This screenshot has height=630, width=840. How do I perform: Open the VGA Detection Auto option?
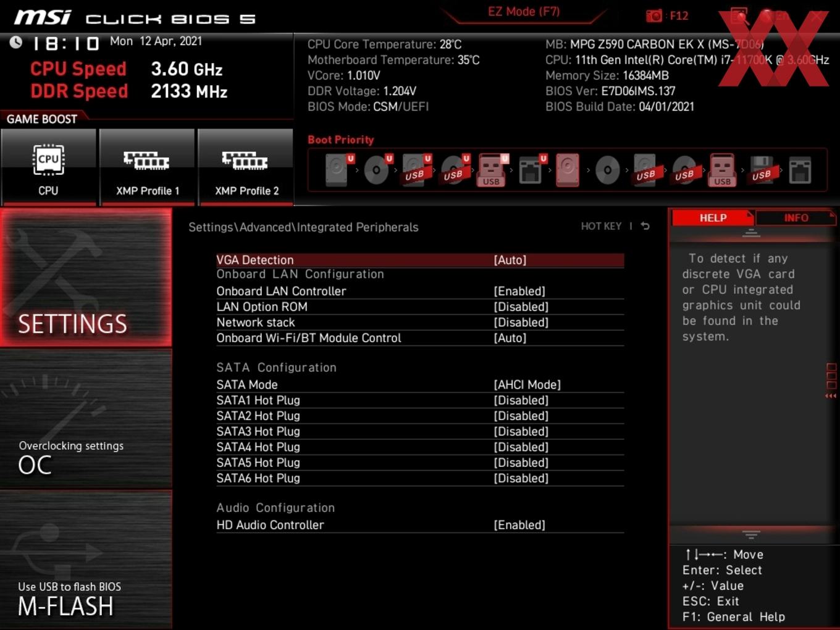[510, 260]
